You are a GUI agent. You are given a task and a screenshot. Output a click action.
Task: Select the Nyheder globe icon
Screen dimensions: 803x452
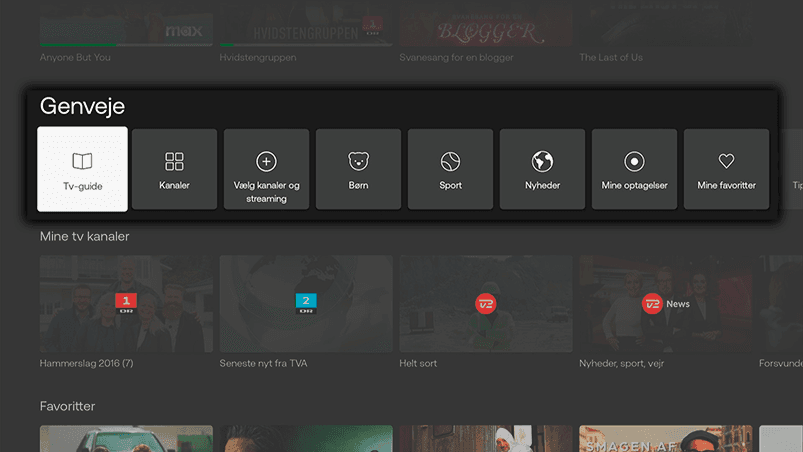click(542, 161)
